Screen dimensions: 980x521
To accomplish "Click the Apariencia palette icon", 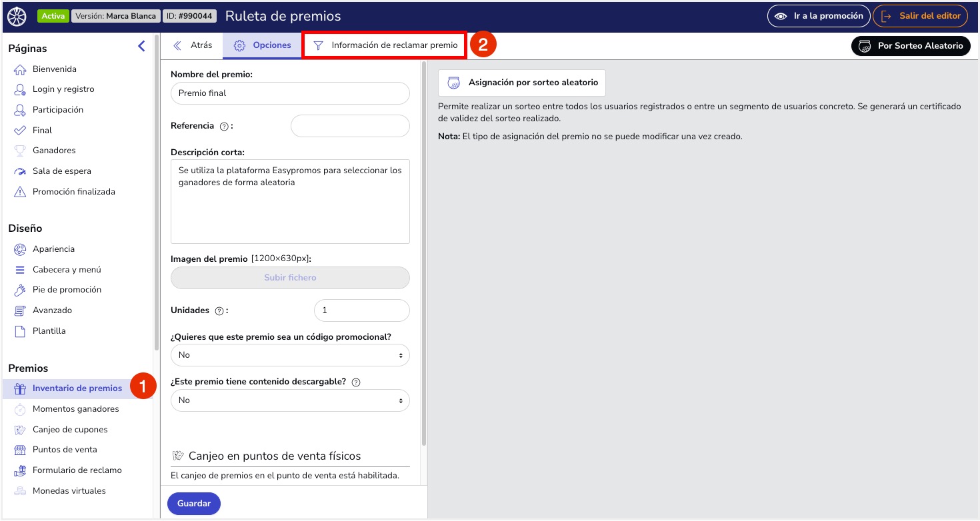I will (x=20, y=249).
